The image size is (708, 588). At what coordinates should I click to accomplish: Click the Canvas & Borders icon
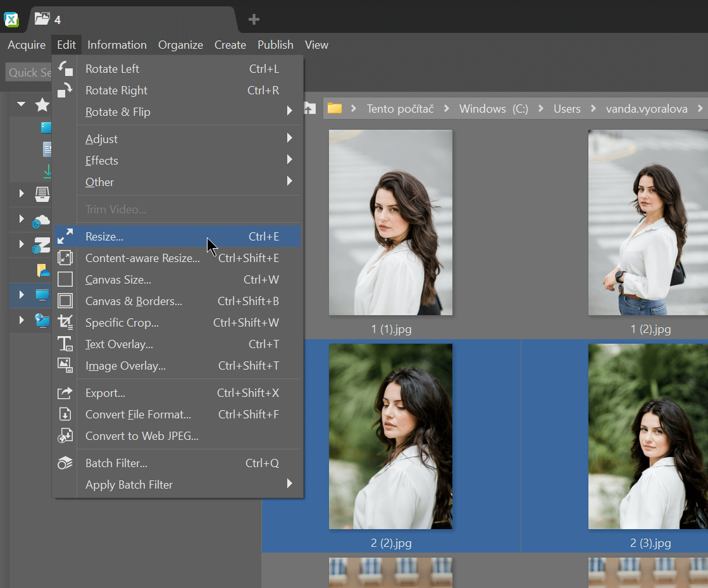[x=65, y=301]
